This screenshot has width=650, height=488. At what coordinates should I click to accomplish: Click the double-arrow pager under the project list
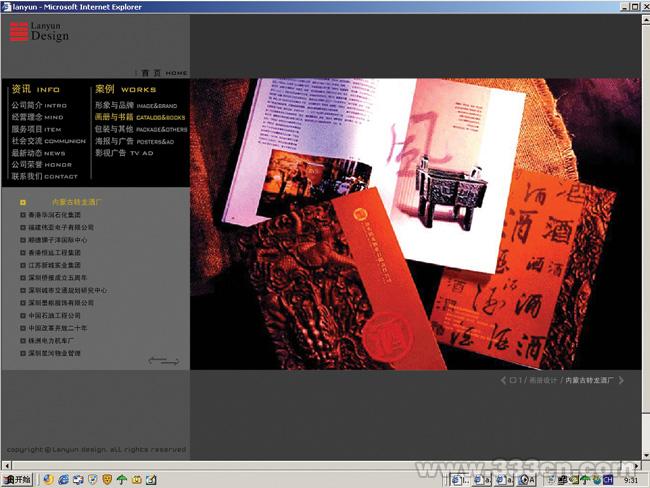164,361
